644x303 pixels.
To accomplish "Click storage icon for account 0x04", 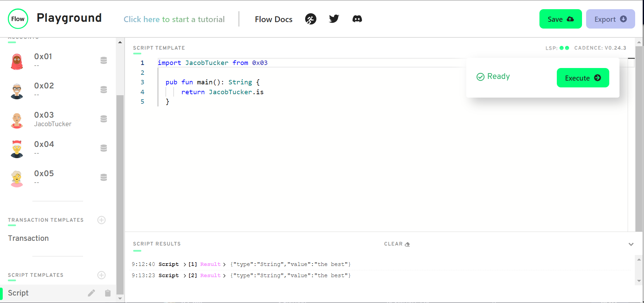I will tap(104, 148).
